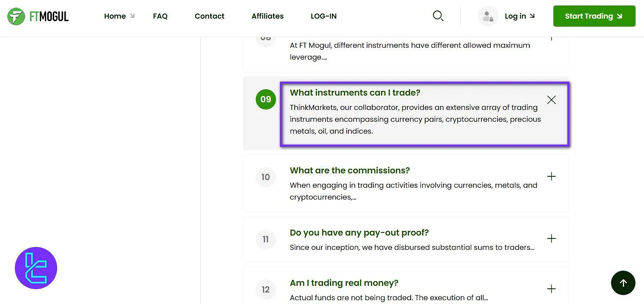Click the 10 number badge

point(265,177)
